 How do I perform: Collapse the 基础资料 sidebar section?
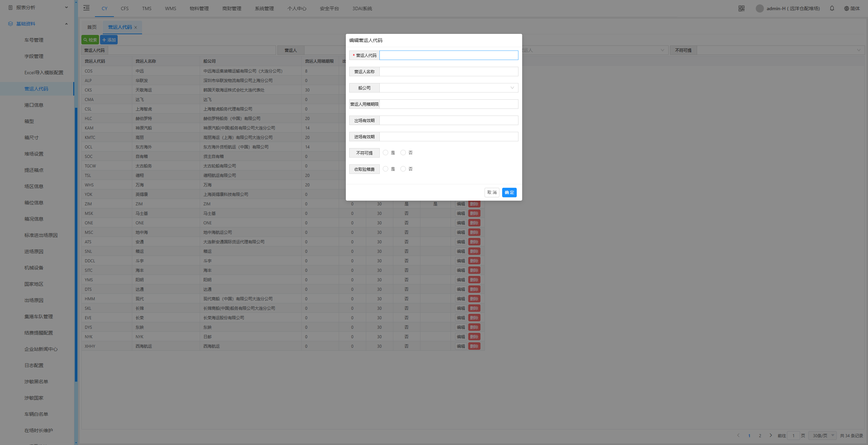pos(66,24)
